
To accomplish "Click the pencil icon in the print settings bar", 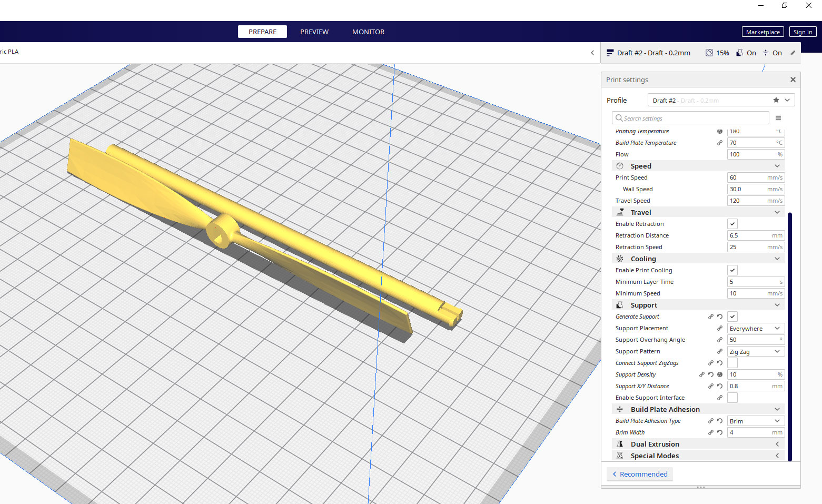I will click(x=793, y=53).
